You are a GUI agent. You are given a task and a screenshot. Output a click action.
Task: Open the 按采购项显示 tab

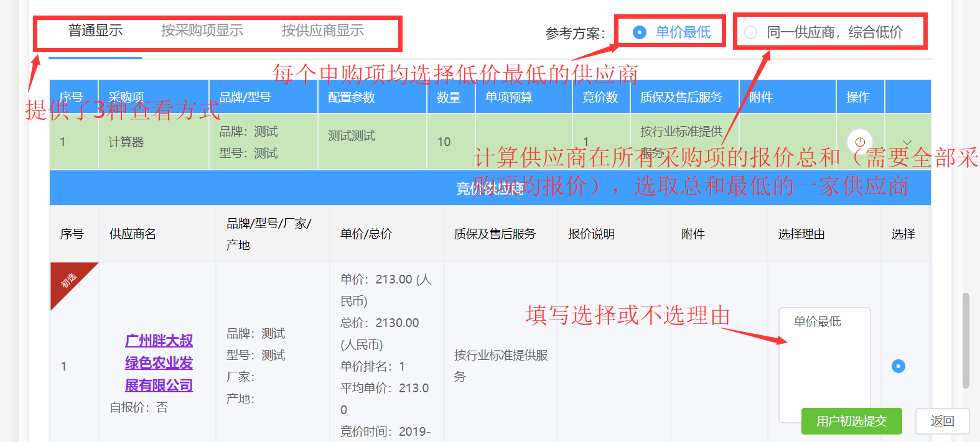[202, 30]
